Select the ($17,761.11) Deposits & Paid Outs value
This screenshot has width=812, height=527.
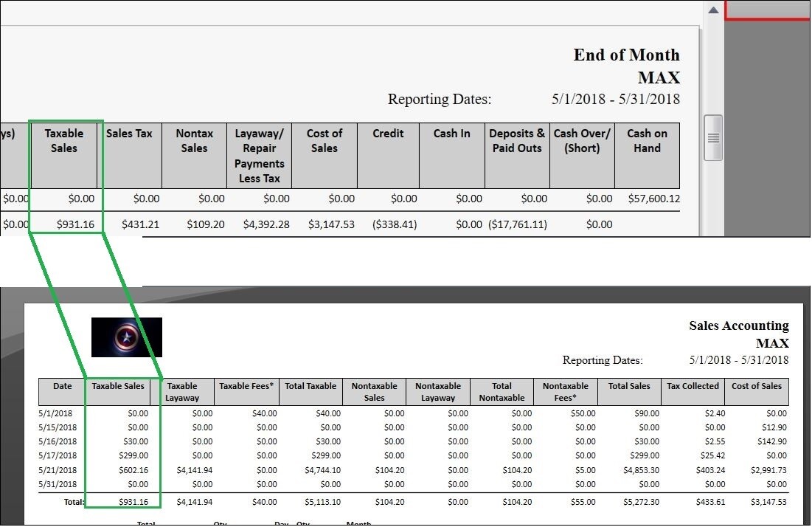(x=517, y=224)
